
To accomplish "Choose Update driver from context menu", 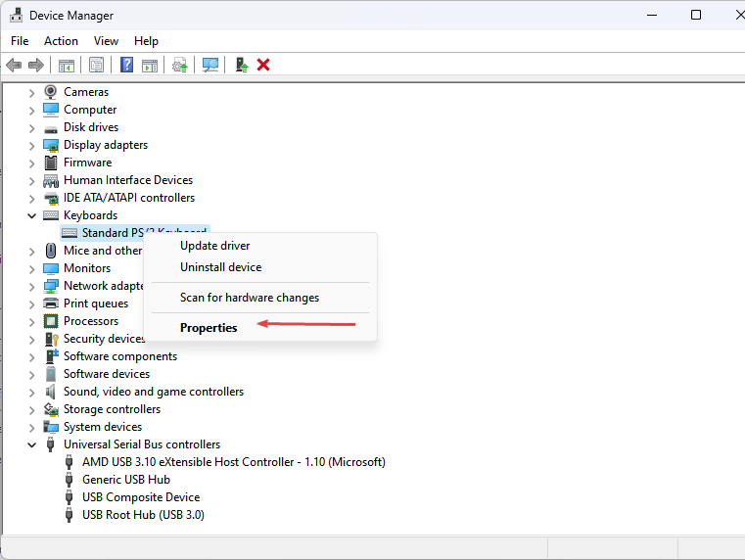I will coord(214,246).
